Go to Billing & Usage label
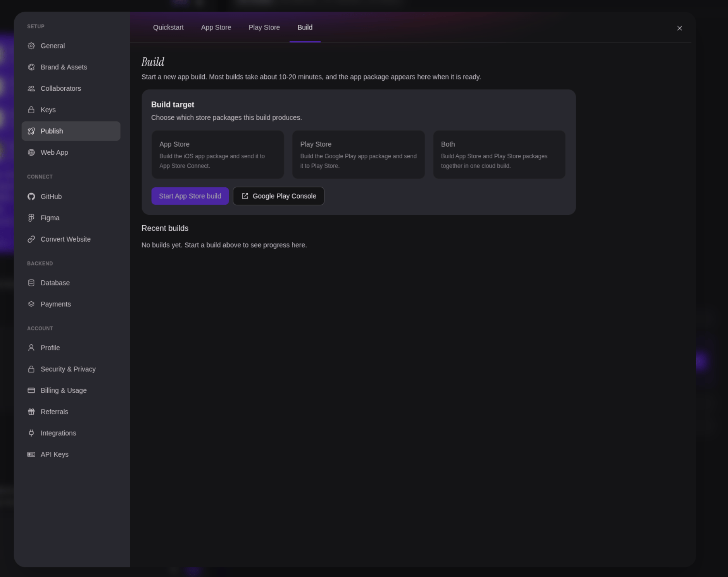Screen dimensions: 728x577 pyautogui.click(x=64, y=390)
